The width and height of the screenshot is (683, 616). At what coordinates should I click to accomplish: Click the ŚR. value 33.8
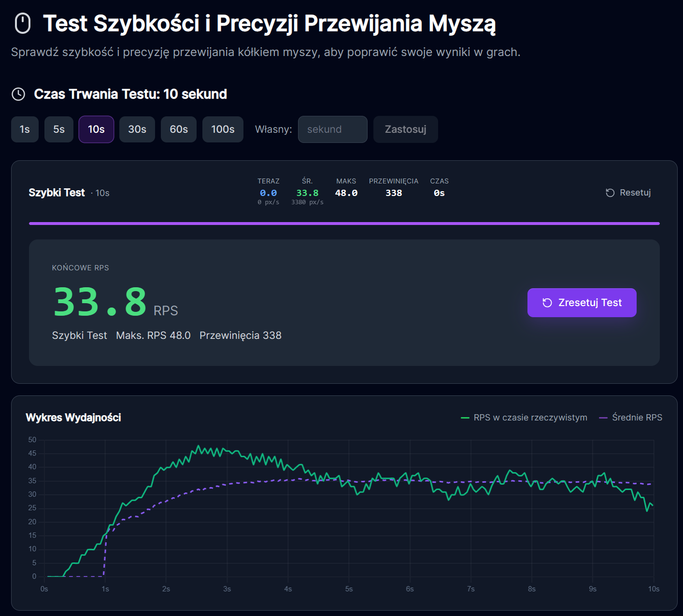pyautogui.click(x=307, y=193)
